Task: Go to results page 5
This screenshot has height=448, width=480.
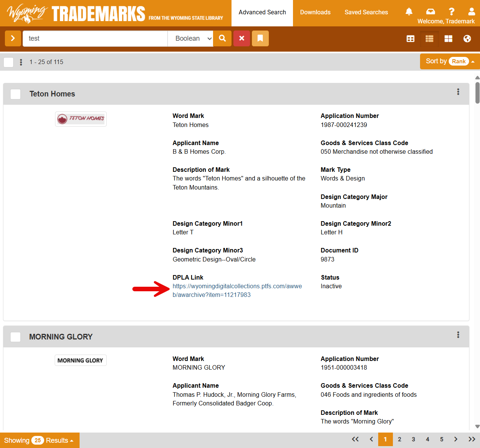Action: [442, 439]
